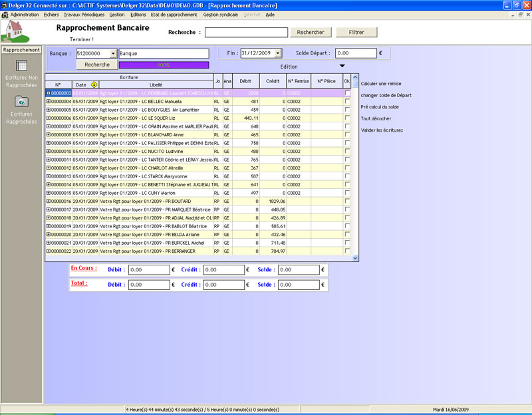Viewport: 532px width, 415px height.
Task: Click the Solde Départ input field
Action: click(x=356, y=53)
